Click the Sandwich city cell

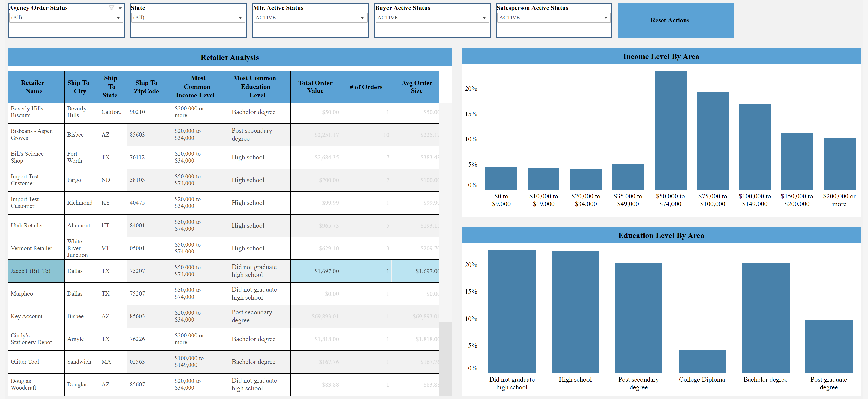point(81,362)
